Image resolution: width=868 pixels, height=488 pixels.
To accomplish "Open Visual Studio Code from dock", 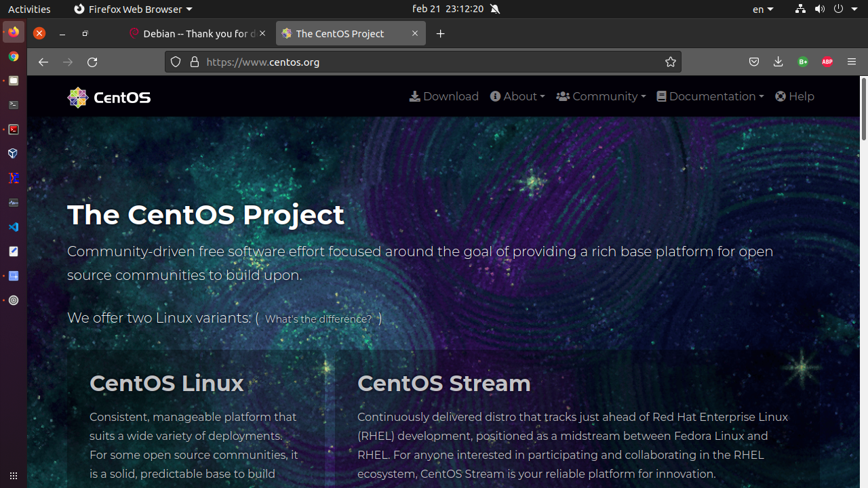I will [x=14, y=227].
